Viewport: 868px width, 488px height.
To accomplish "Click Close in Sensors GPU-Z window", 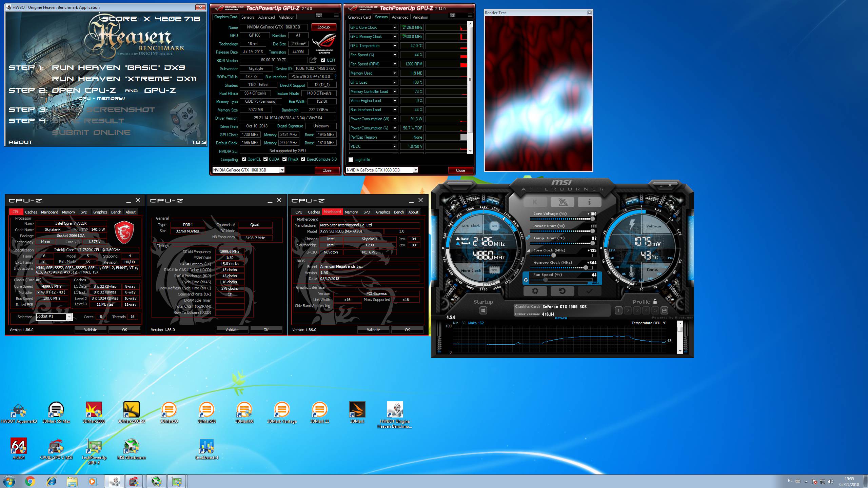I will tap(460, 170).
